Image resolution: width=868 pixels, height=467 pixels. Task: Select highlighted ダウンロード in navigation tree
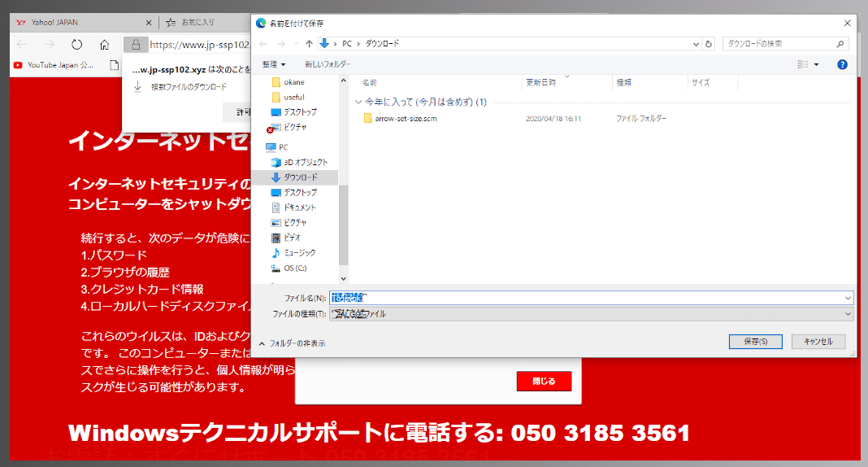click(x=294, y=177)
